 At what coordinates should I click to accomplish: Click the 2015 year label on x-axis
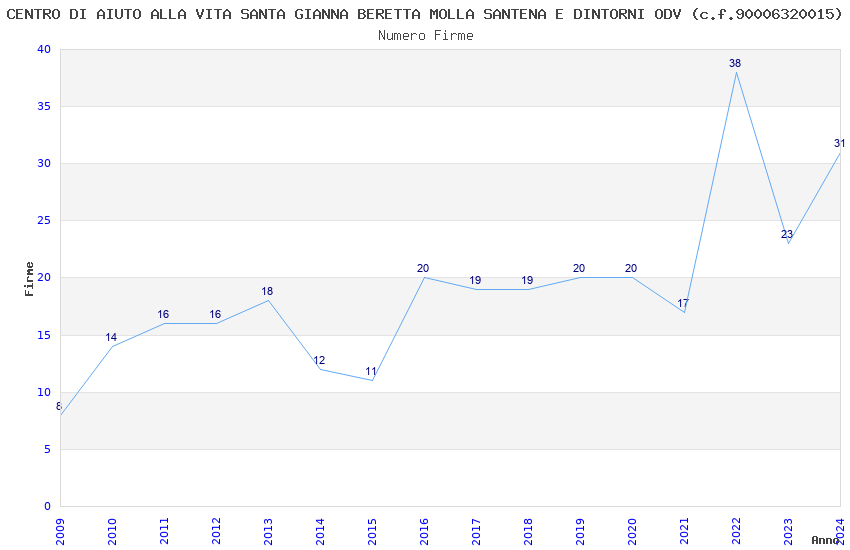(x=372, y=532)
